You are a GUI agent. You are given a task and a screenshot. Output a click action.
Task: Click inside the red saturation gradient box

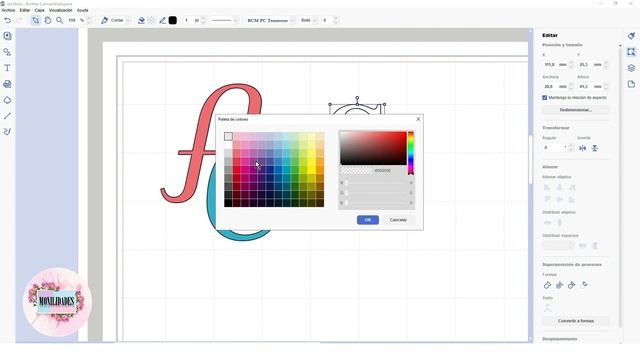tap(373, 148)
